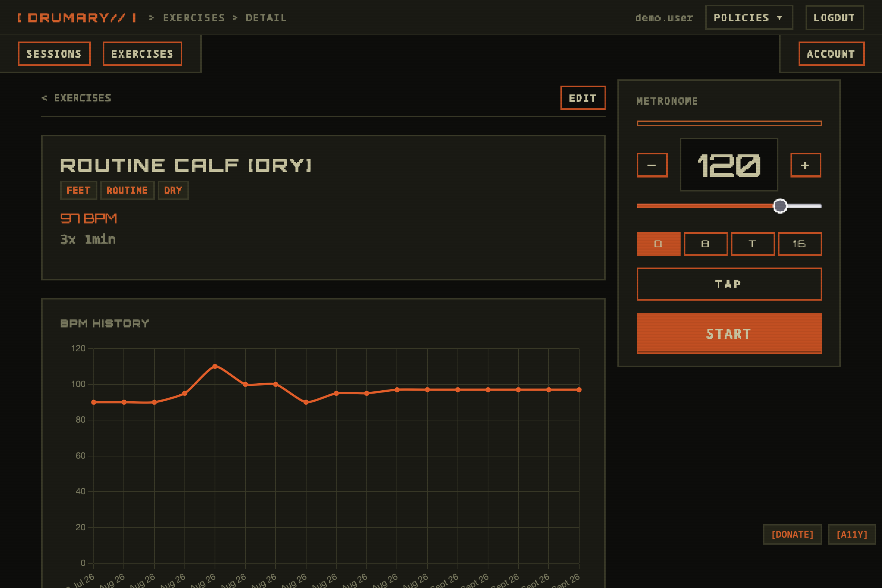Edit this exercise via EDIT button
Screen dimensions: 882x588
click(583, 98)
